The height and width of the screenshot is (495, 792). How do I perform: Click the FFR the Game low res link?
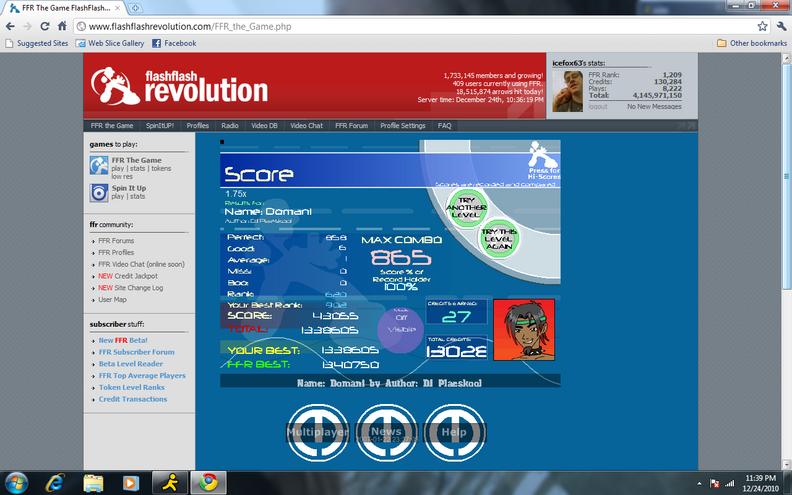(122, 177)
